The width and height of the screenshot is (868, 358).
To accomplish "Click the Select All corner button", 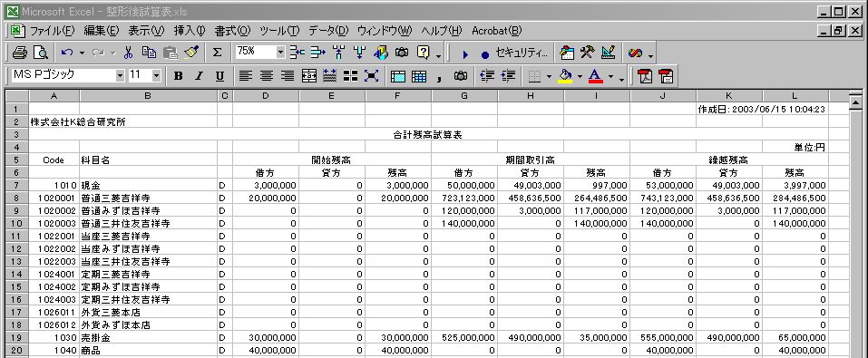I will pyautogui.click(x=17, y=96).
